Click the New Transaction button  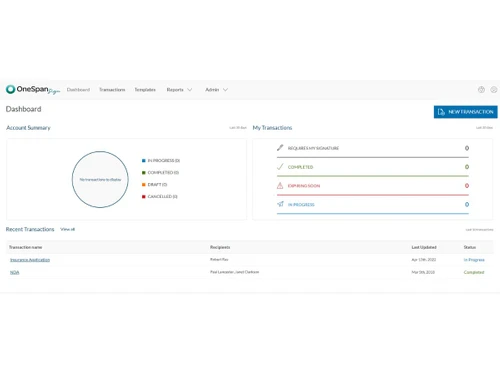(x=465, y=112)
